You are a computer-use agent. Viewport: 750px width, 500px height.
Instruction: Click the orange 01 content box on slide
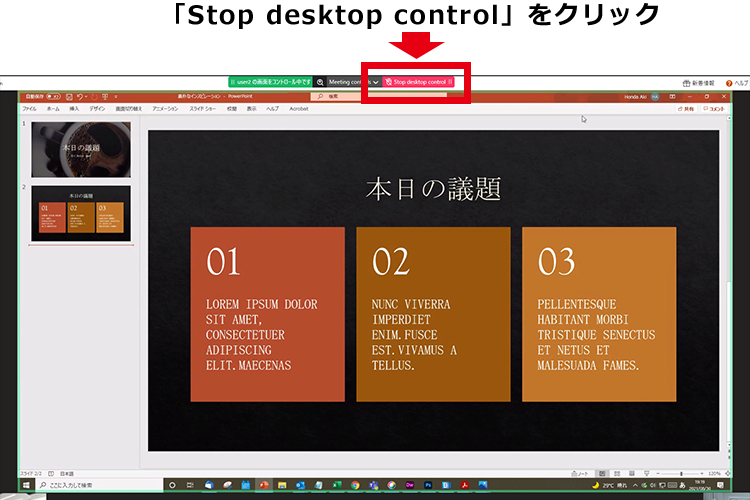tap(267, 314)
